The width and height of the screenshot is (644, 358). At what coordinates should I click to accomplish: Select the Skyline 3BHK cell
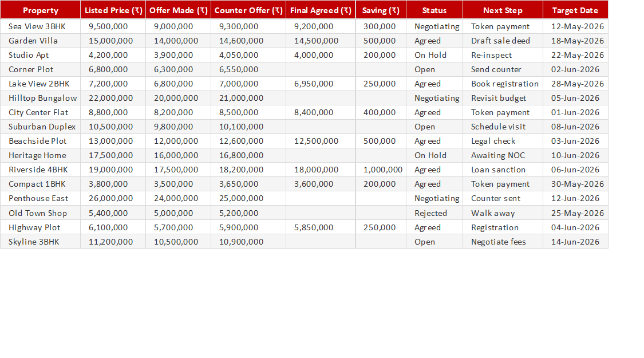[x=40, y=242]
